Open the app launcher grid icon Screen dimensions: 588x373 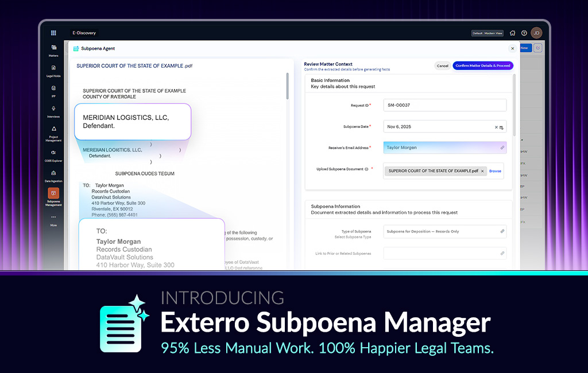pyautogui.click(x=53, y=33)
